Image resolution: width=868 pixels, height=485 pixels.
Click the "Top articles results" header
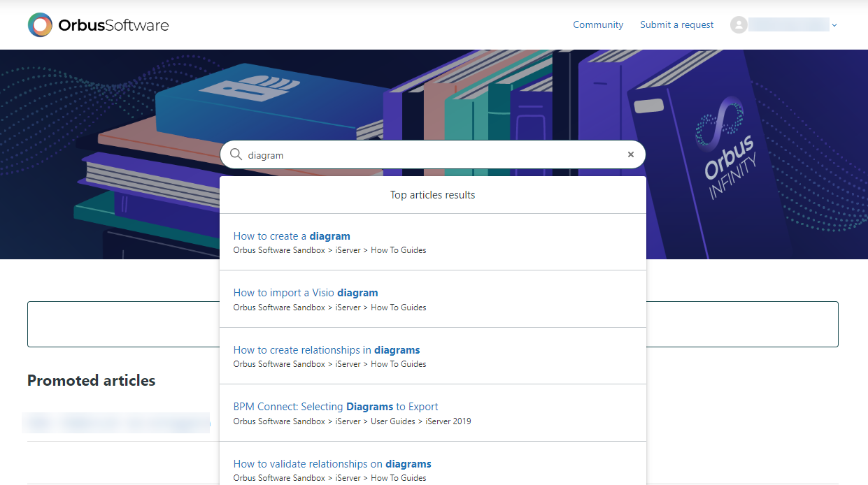[x=432, y=195]
